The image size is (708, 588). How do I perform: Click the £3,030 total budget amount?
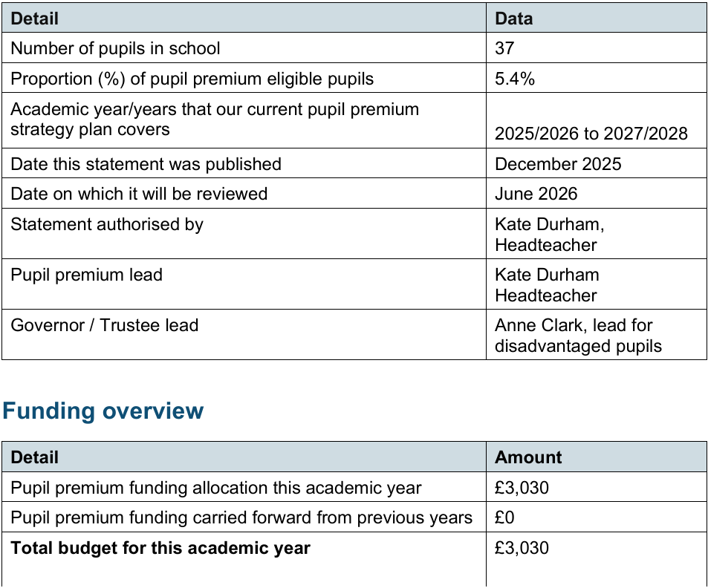click(522, 549)
